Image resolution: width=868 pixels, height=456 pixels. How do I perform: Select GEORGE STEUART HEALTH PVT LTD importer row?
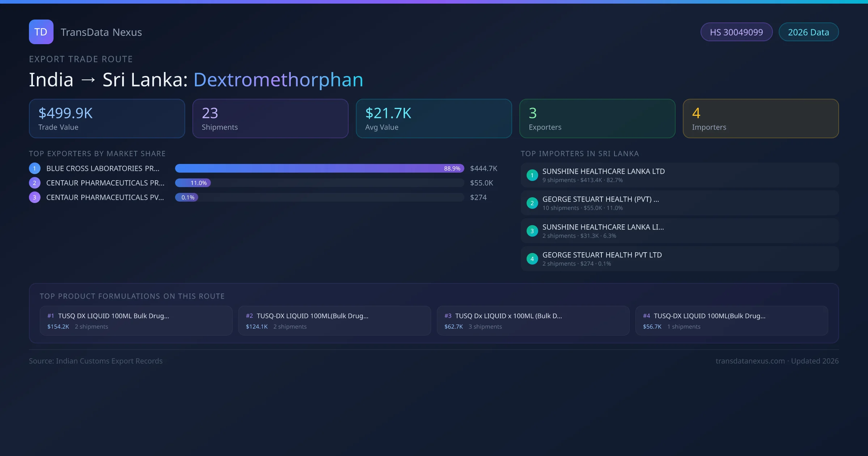[x=680, y=259]
